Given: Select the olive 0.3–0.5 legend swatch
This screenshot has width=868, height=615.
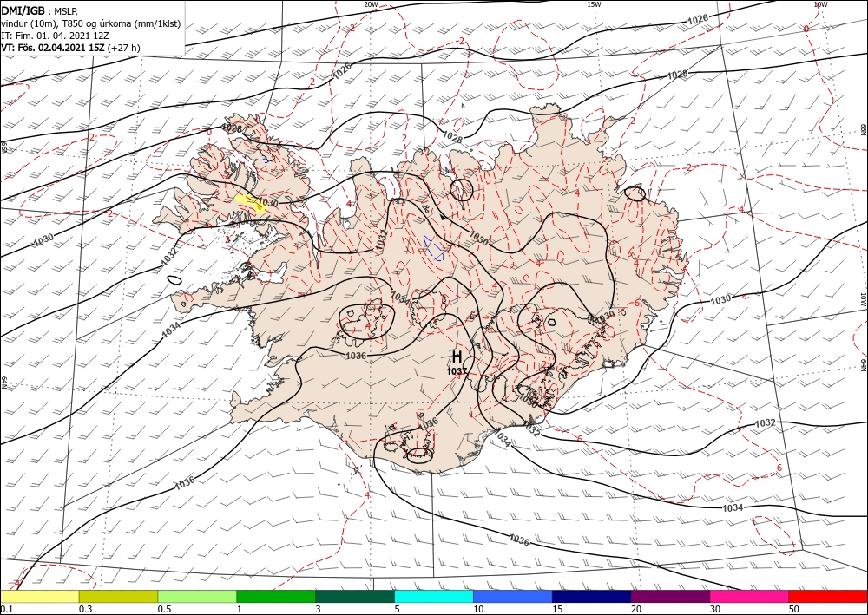Looking at the screenshot, I should click(x=118, y=596).
